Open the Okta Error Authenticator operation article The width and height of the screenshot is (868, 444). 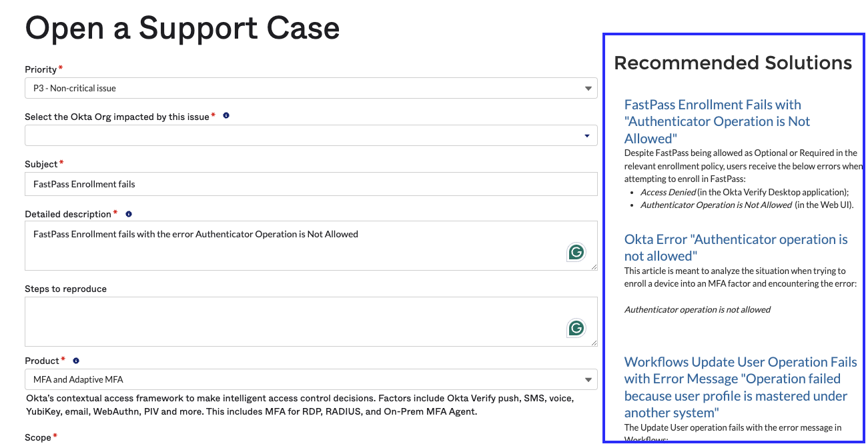click(735, 247)
